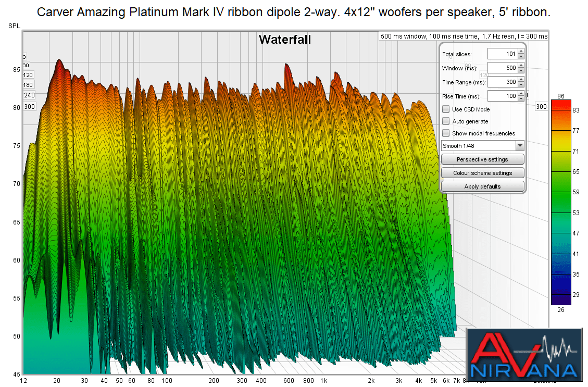
Task: Click the Apply defaults button
Action: pyautogui.click(x=483, y=186)
